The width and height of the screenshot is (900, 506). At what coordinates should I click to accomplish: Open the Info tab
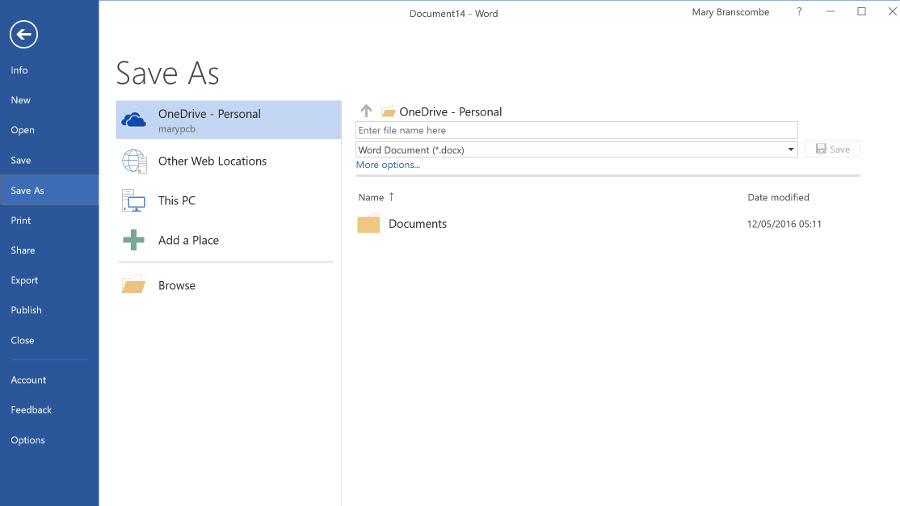pos(49,70)
